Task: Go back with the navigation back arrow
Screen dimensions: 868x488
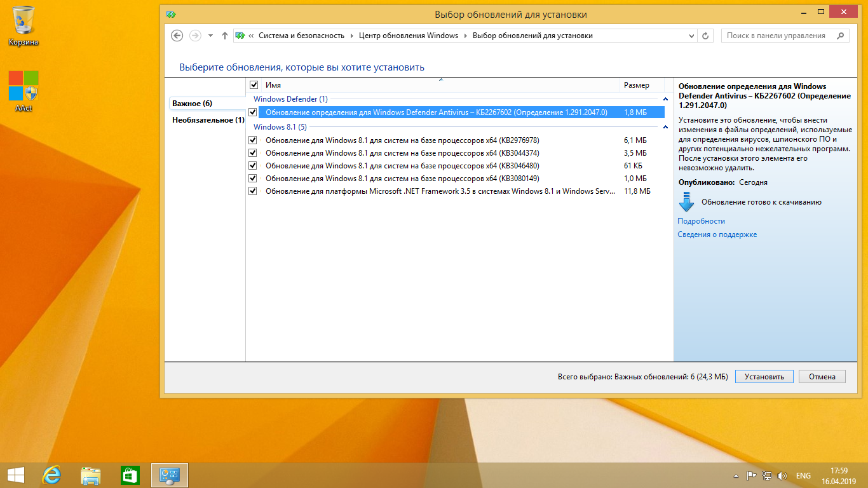Action: 177,36
